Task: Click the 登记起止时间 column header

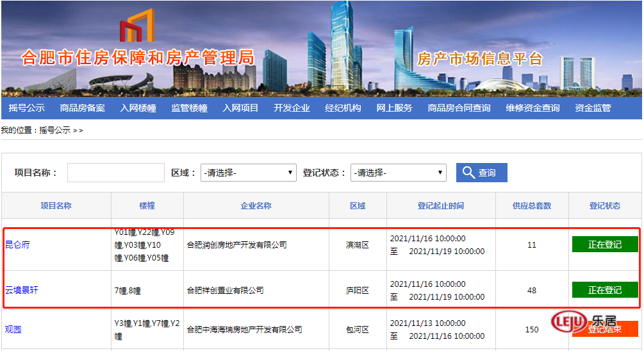Action: 441,205
